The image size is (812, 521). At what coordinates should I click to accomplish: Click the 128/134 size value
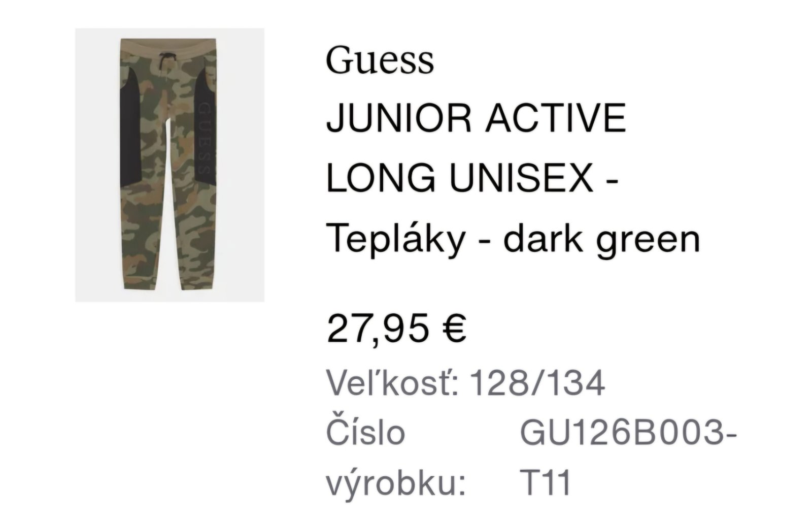(x=538, y=382)
